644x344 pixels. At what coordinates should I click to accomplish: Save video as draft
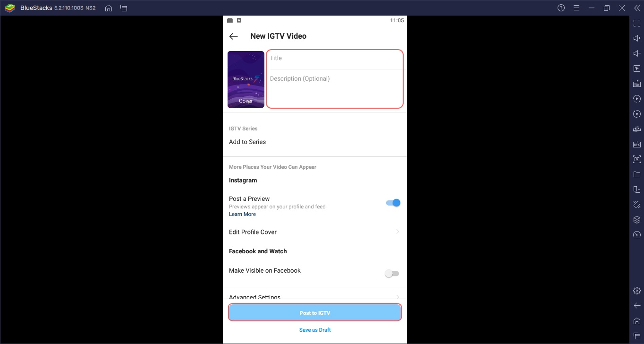(x=315, y=330)
